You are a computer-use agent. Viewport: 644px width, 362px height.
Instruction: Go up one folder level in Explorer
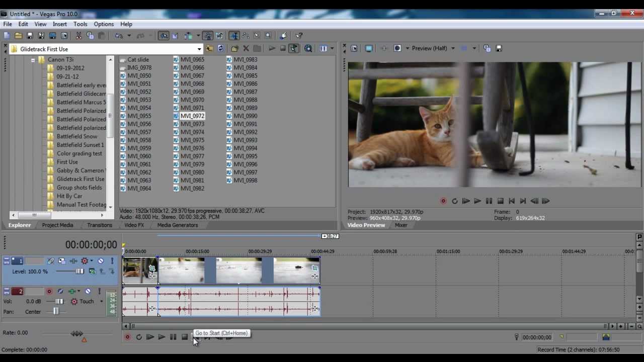tap(209, 49)
